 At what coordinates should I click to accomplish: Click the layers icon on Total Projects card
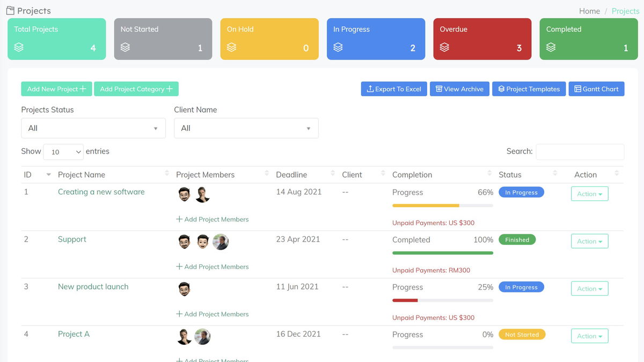pos(19,47)
